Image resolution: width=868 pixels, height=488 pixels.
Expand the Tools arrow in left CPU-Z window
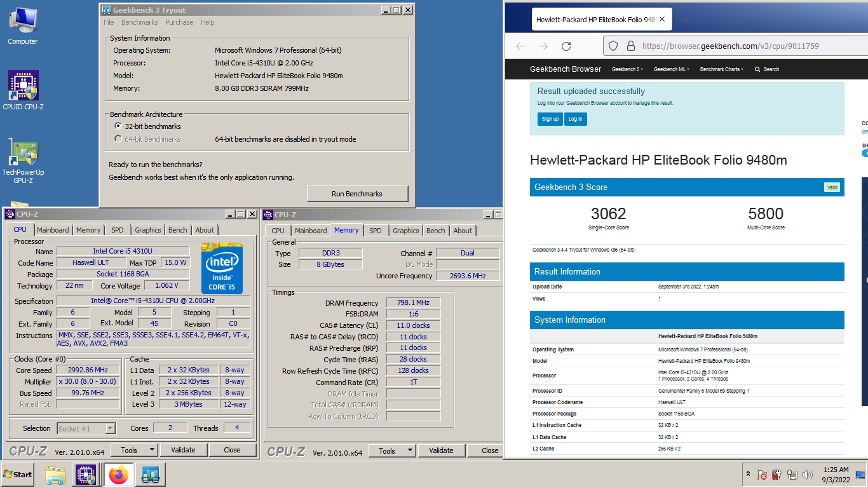click(153, 450)
